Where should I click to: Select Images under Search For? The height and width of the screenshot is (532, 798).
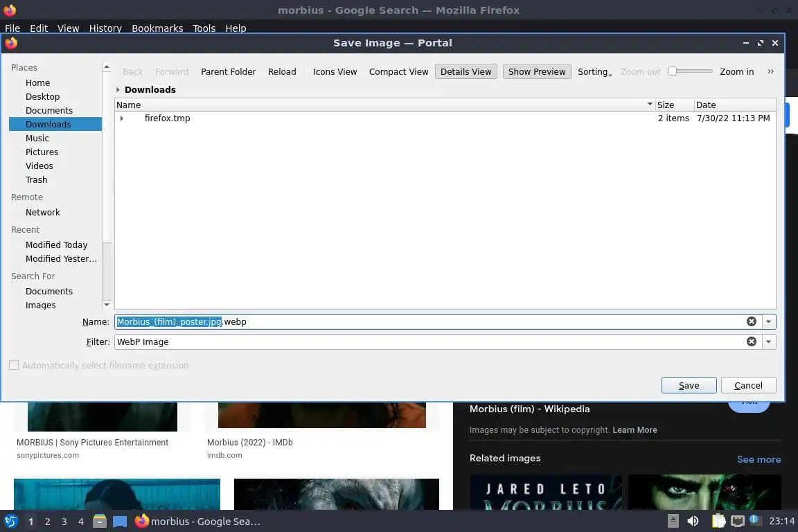click(x=55, y=305)
